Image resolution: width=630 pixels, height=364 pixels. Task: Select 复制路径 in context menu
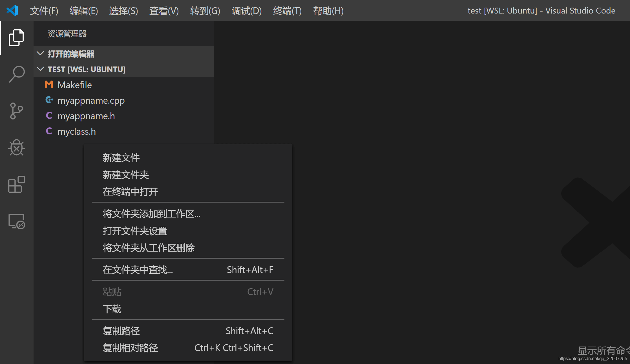pos(188,331)
